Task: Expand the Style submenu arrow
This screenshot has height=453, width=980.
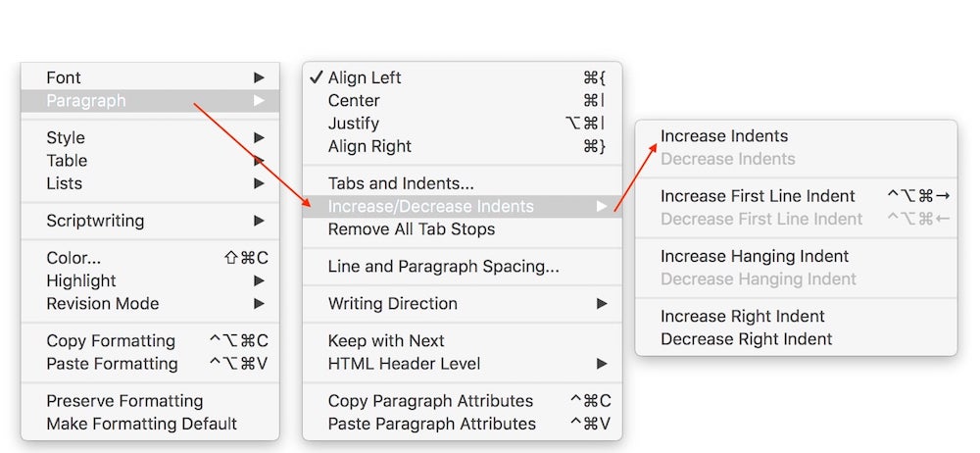Action: point(259,137)
